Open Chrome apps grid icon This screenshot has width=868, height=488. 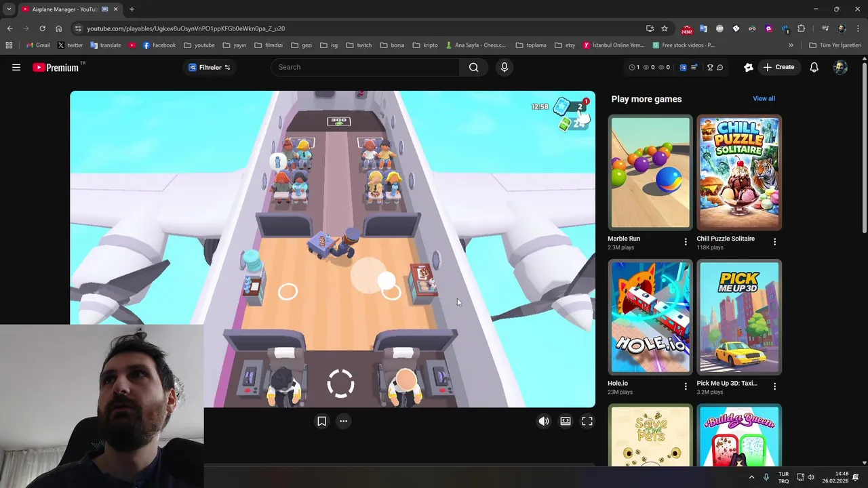(x=9, y=45)
